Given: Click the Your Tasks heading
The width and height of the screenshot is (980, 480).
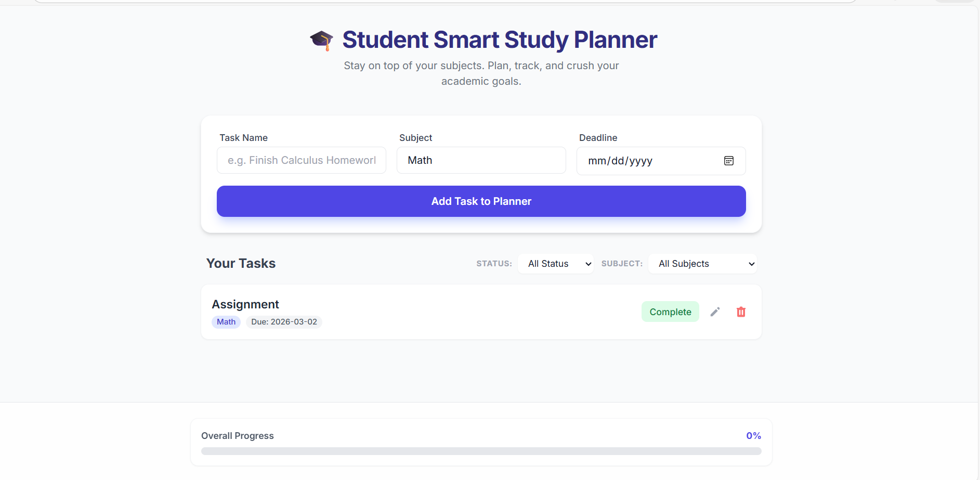Looking at the screenshot, I should point(241,263).
